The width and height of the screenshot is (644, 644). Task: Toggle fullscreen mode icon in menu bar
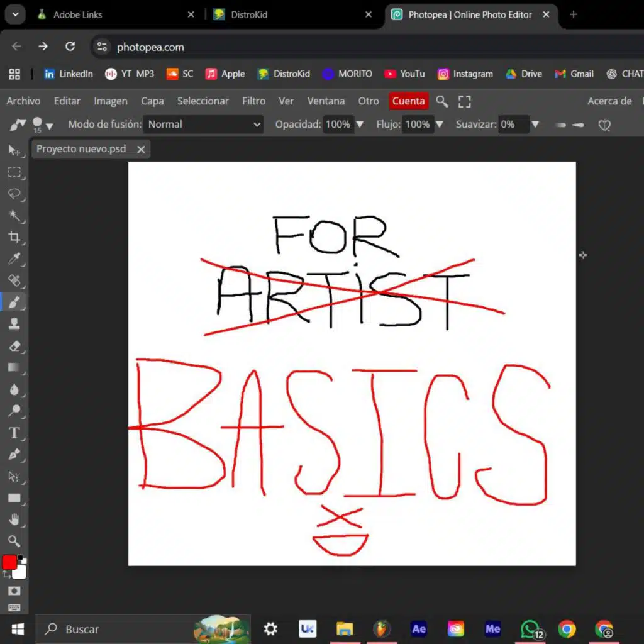pos(464,101)
